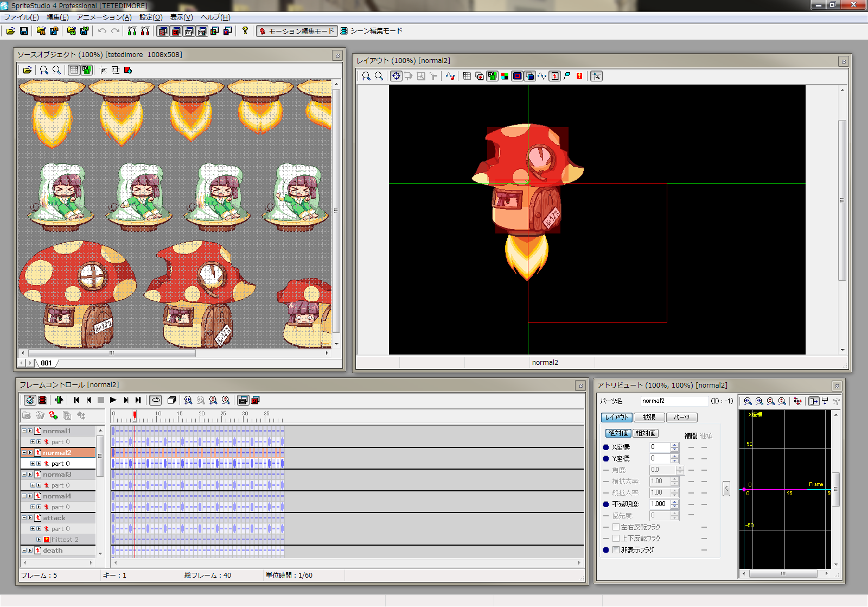Toggle X座標 key indicator dot
The image size is (868, 607).
(x=606, y=447)
